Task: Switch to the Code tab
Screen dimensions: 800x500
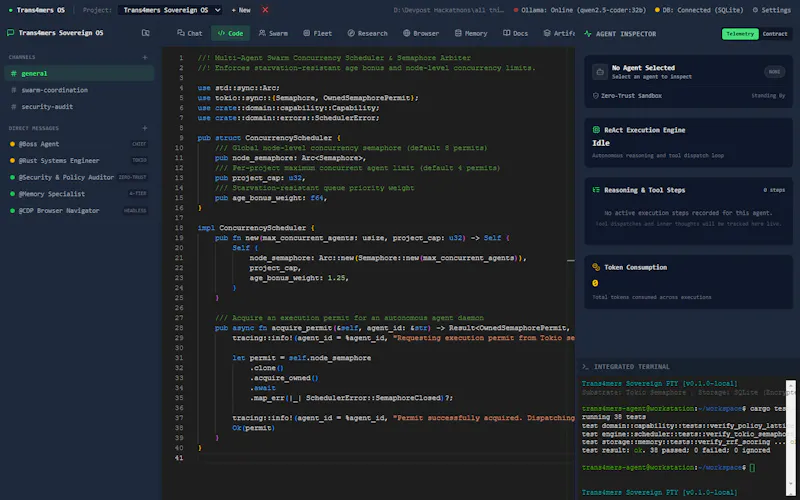Action: point(230,33)
